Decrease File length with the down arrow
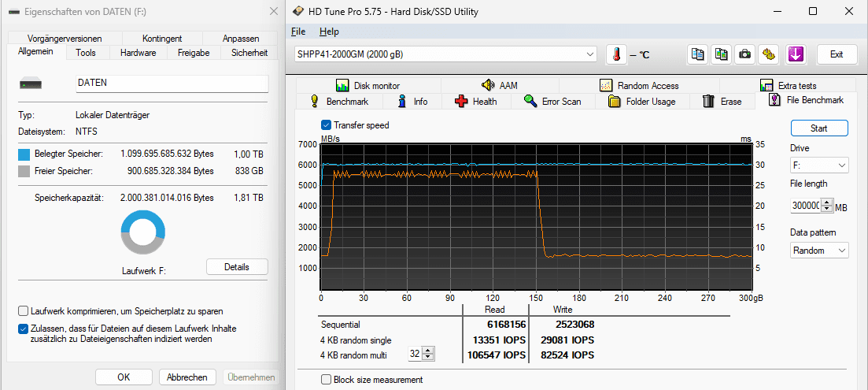 coord(828,210)
